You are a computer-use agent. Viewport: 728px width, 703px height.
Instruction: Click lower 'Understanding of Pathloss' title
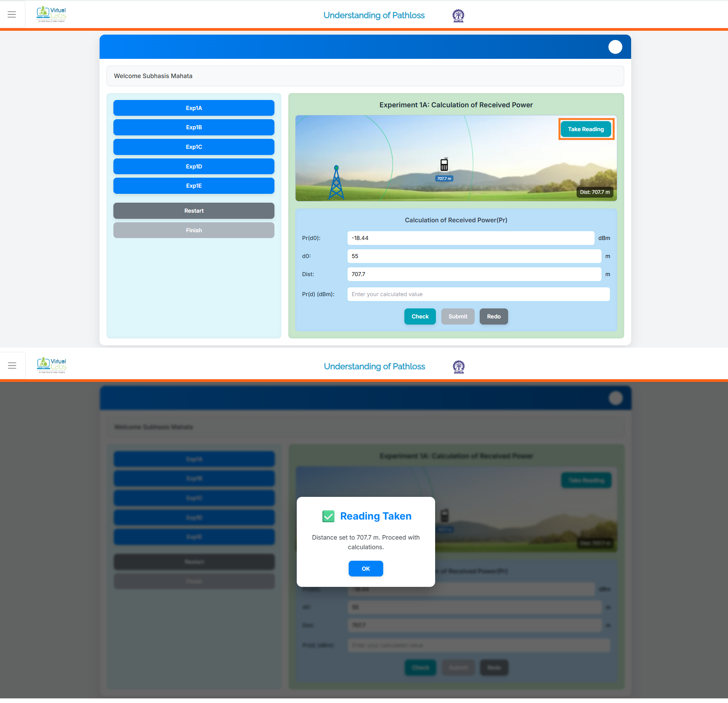(x=374, y=366)
